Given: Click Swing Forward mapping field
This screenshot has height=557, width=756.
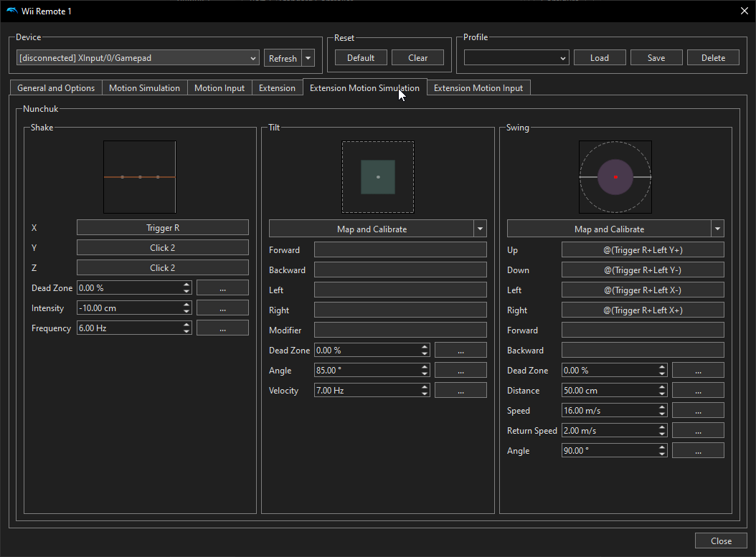Looking at the screenshot, I should [x=643, y=330].
